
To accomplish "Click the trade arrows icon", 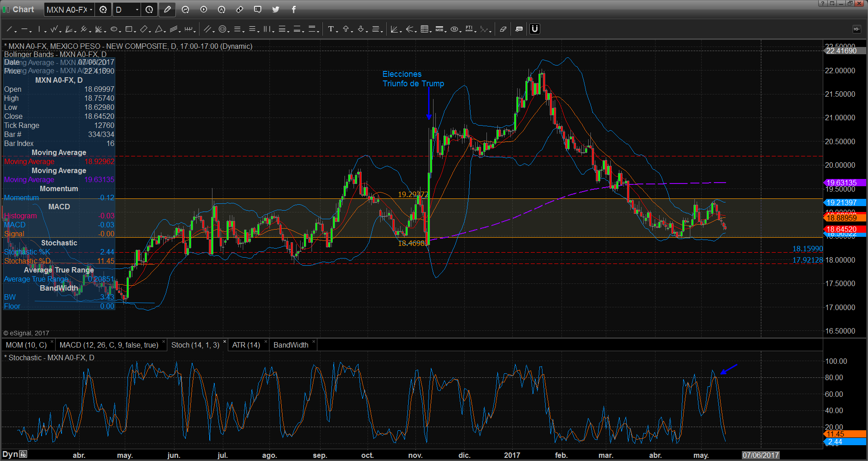I will tap(240, 9).
